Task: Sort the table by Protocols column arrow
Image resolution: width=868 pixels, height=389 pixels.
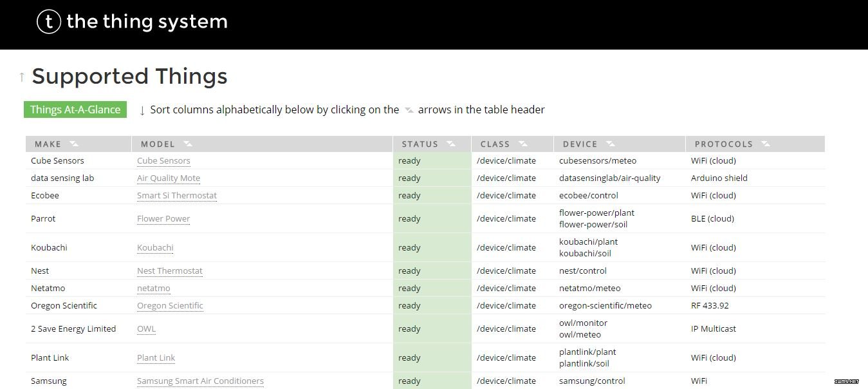Action: (766, 144)
